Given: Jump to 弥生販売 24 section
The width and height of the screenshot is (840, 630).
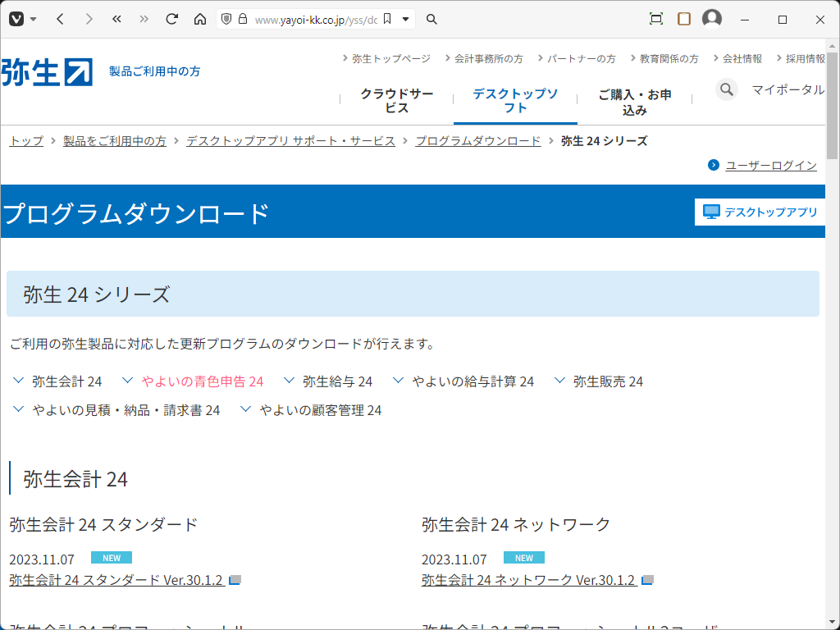Looking at the screenshot, I should [608, 381].
